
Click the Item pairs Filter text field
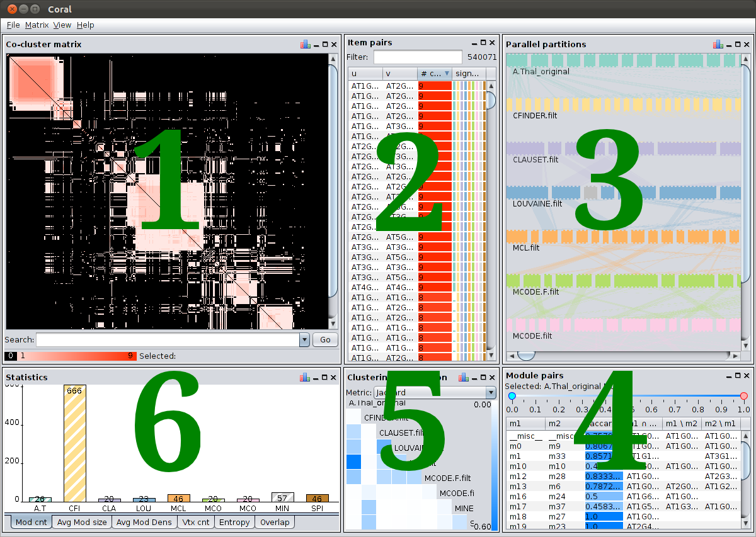coord(418,57)
